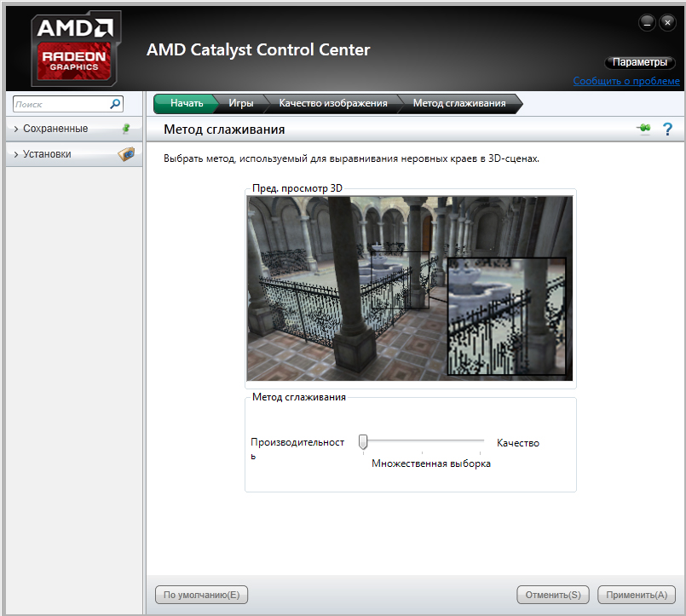Click the 3D preview image
The width and height of the screenshot is (686, 616).
[x=410, y=288]
